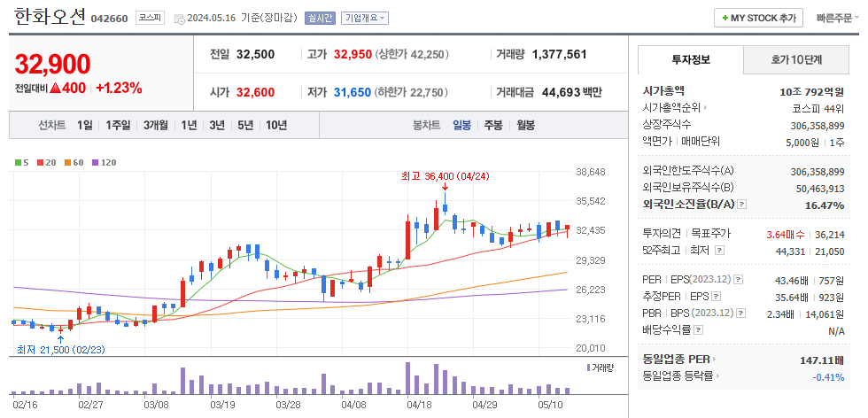Click the 동일업종 PER link
Image resolution: width=868 pixels, height=418 pixels.
[677, 360]
